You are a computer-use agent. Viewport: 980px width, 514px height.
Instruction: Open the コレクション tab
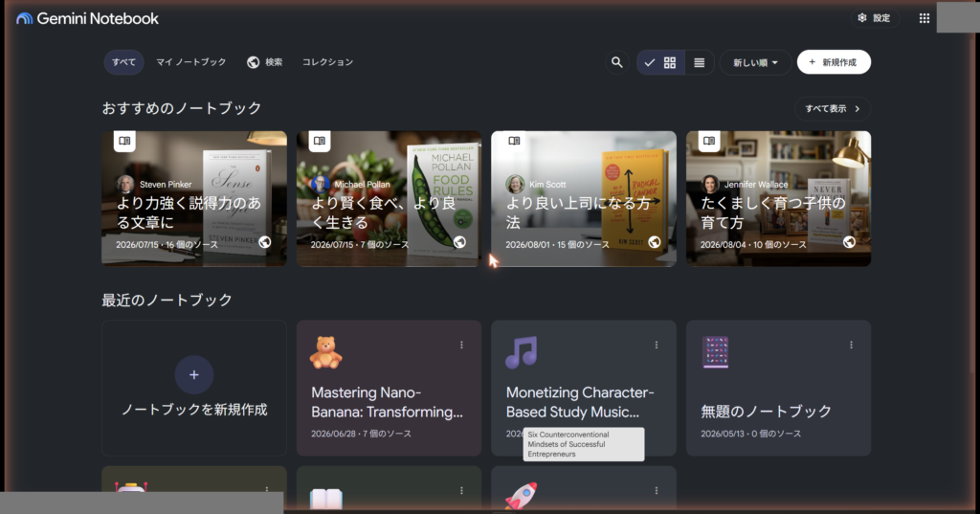327,62
